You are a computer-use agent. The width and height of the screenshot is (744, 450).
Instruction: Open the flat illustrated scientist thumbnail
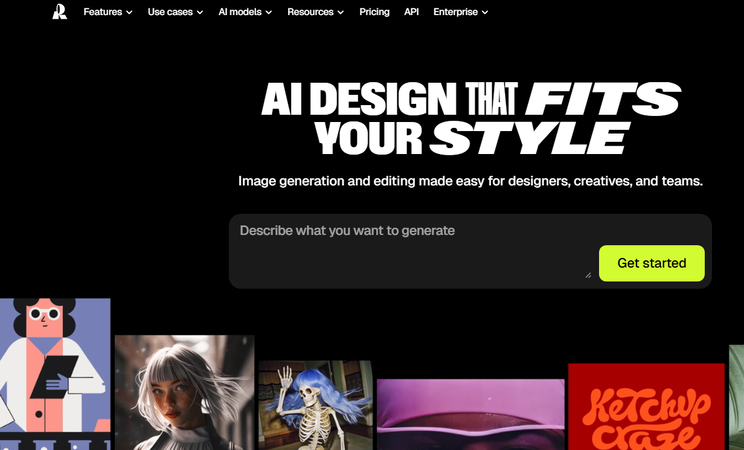(55, 374)
